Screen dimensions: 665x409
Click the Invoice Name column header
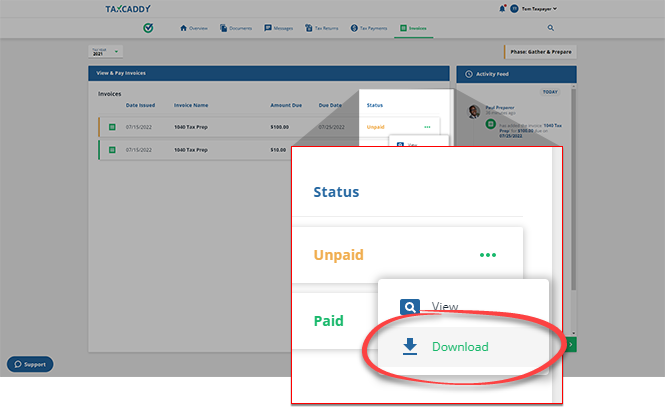(191, 105)
